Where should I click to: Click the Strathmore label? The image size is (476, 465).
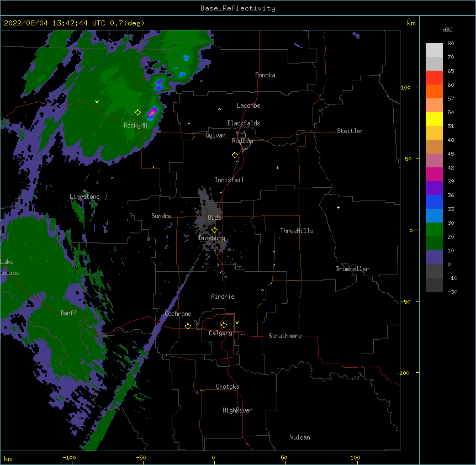point(285,336)
